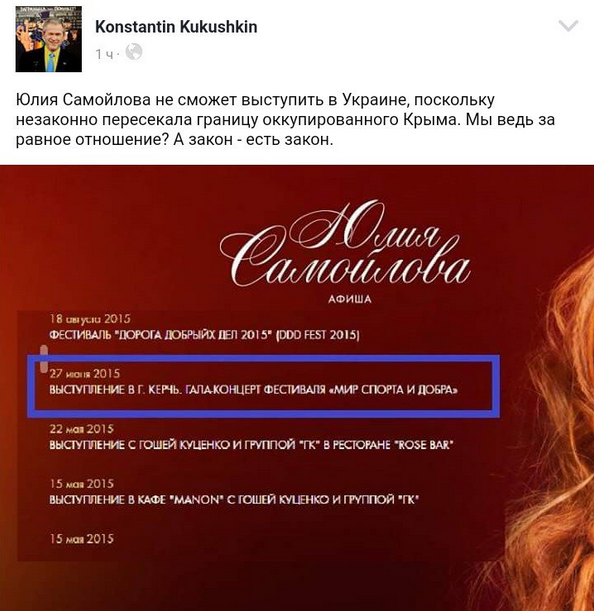Grab the event list scrollbar handle

[44, 358]
